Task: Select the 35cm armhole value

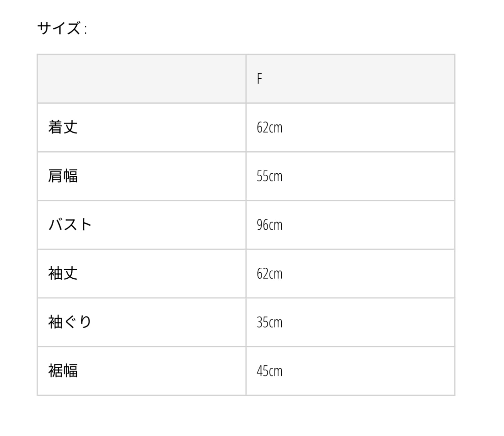Action: pyautogui.click(x=269, y=323)
